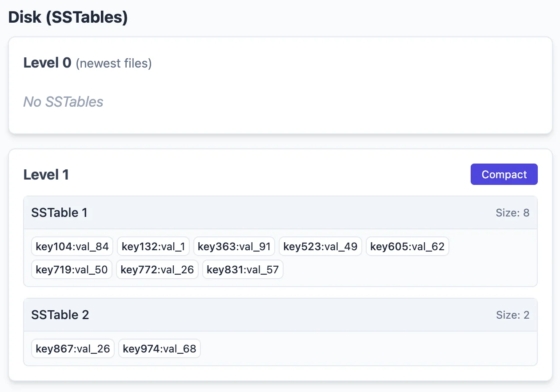Click the key523:val_49 entry chip

320,247
